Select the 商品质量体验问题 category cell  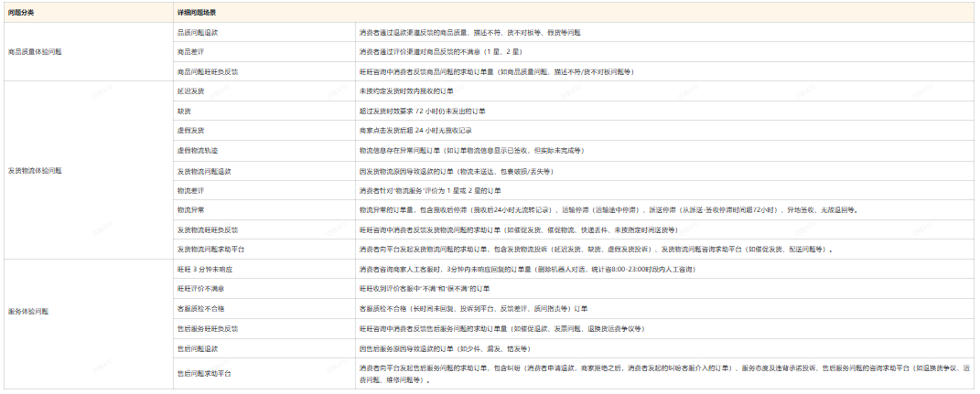[x=36, y=52]
